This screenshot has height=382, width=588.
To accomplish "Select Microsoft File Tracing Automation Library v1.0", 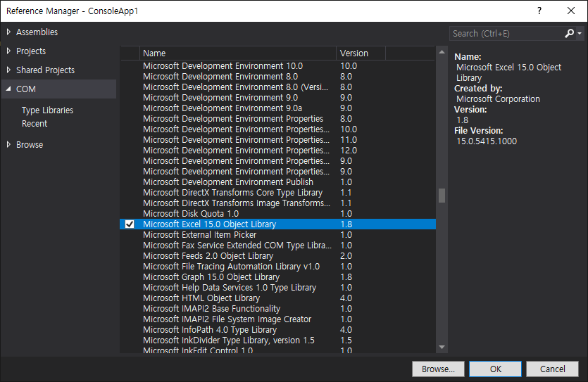I will pyautogui.click(x=277, y=267).
